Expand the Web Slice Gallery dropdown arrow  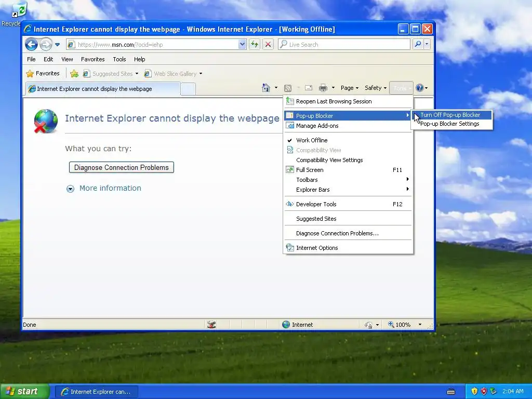coord(201,74)
